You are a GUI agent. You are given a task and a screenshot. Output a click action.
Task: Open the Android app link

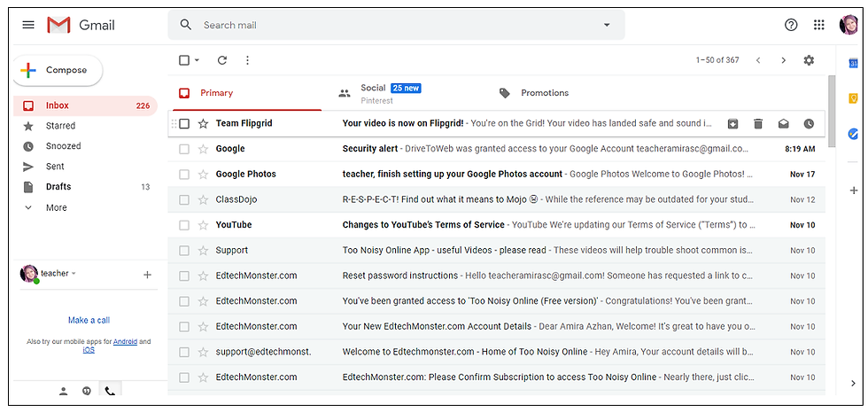pyautogui.click(x=125, y=342)
